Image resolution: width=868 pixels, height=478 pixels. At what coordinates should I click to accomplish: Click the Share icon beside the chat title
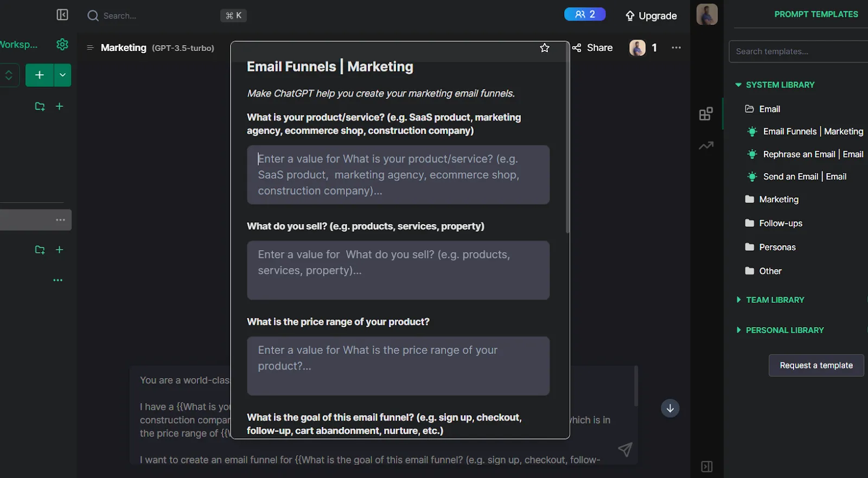576,48
